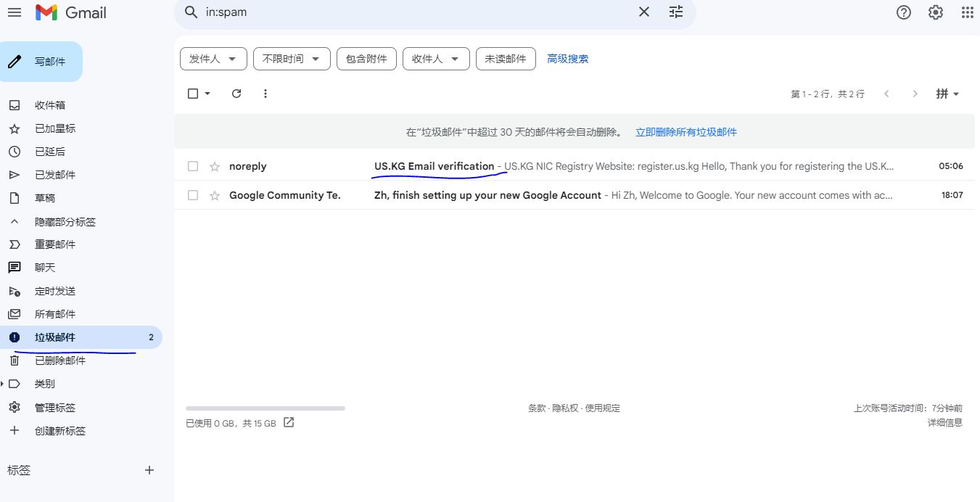The height and width of the screenshot is (502, 980).
Task: Click the 18:07 time of Google email
Action: (x=951, y=195)
